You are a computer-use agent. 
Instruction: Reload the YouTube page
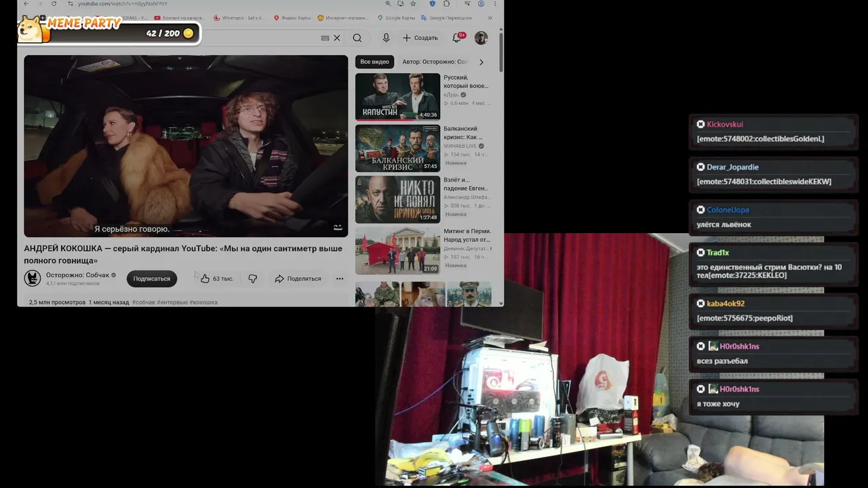coord(54,3)
